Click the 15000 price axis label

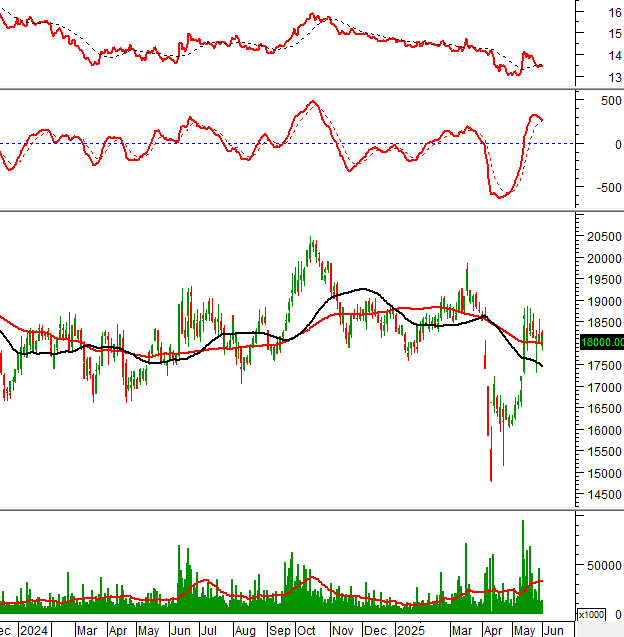pos(604,474)
